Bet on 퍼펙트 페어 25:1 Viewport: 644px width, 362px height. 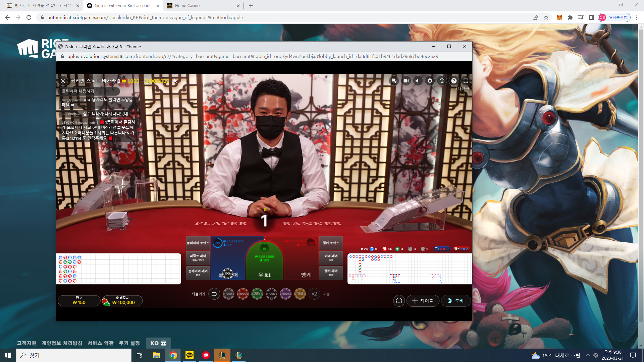(198, 258)
